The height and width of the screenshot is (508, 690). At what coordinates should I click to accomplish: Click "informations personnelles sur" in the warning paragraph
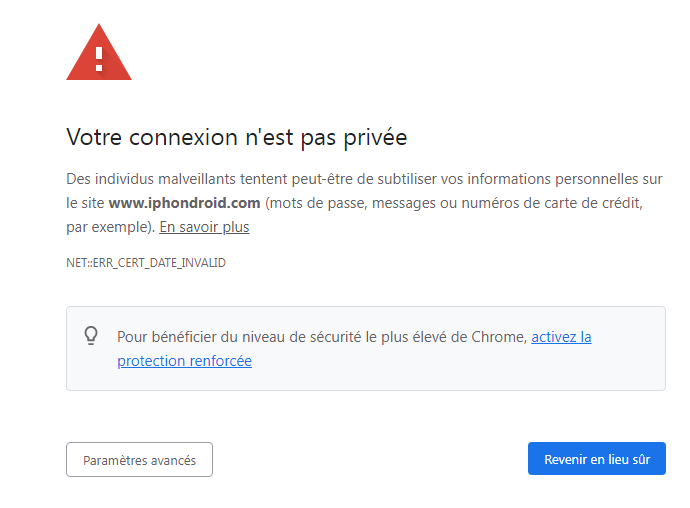coord(565,179)
